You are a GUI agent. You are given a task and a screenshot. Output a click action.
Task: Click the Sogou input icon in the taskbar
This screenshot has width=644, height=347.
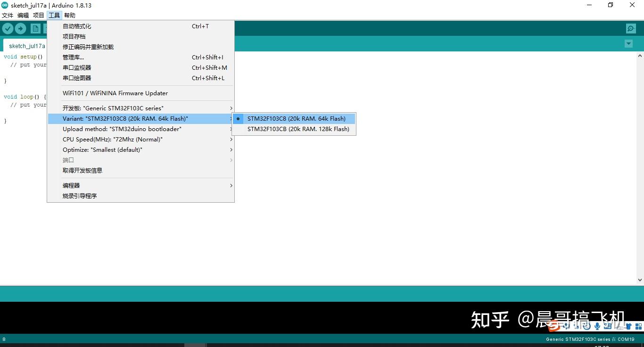point(554,326)
